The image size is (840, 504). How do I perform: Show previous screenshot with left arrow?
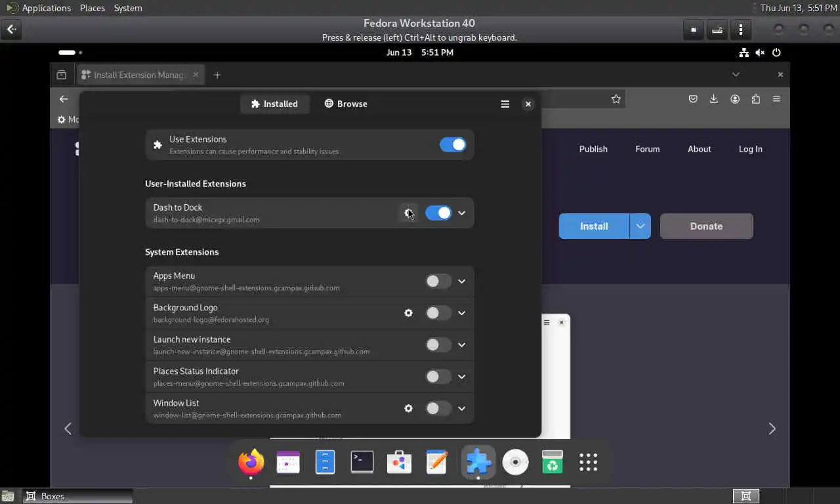[68, 429]
